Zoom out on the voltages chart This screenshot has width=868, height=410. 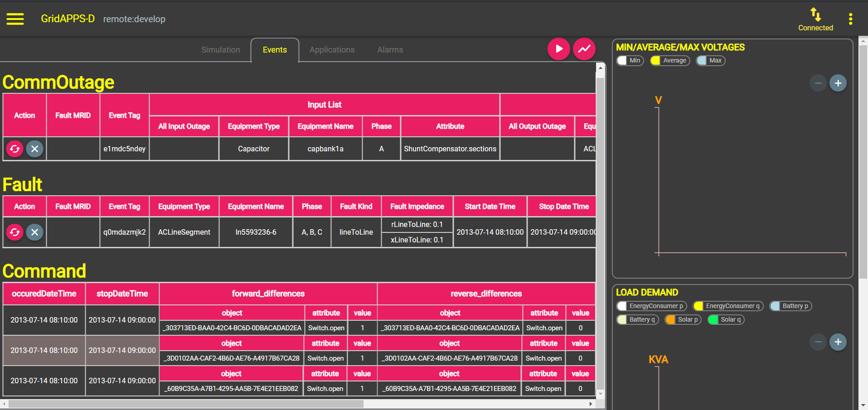coord(818,83)
